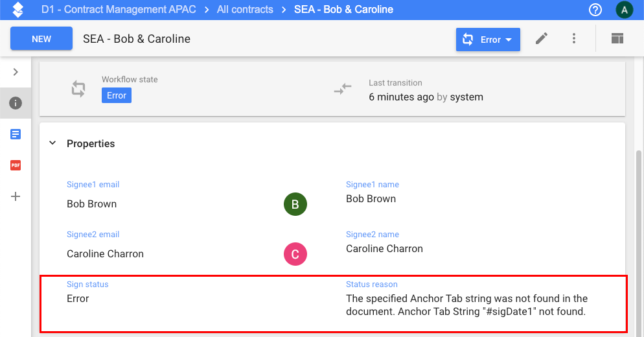The width and height of the screenshot is (644, 337).
Task: Collapse the Properties section
Action: (52, 143)
